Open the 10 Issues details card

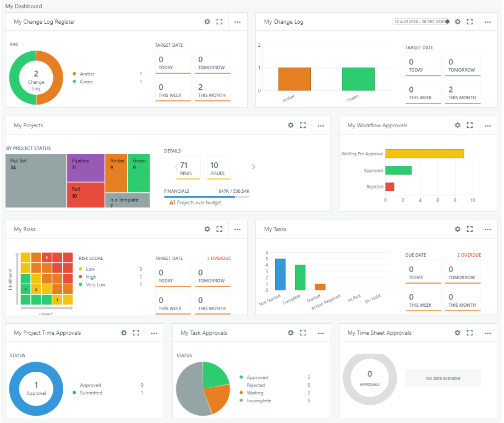pyautogui.click(x=219, y=167)
